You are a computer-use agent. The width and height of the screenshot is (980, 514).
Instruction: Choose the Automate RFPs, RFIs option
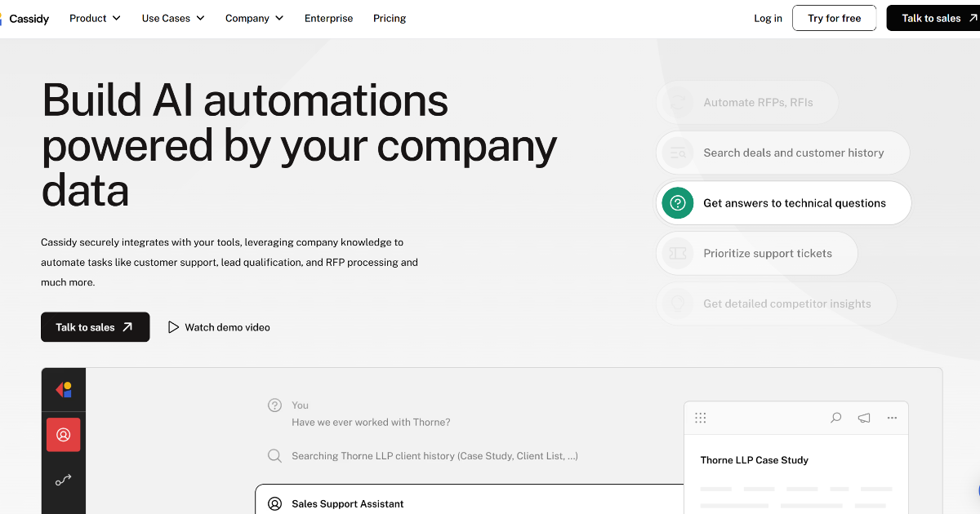pyautogui.click(x=747, y=103)
